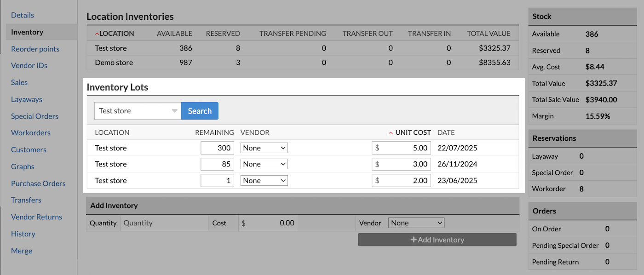644x275 pixels.
Task: Sort lots by Unit Cost column
Action: (413, 132)
